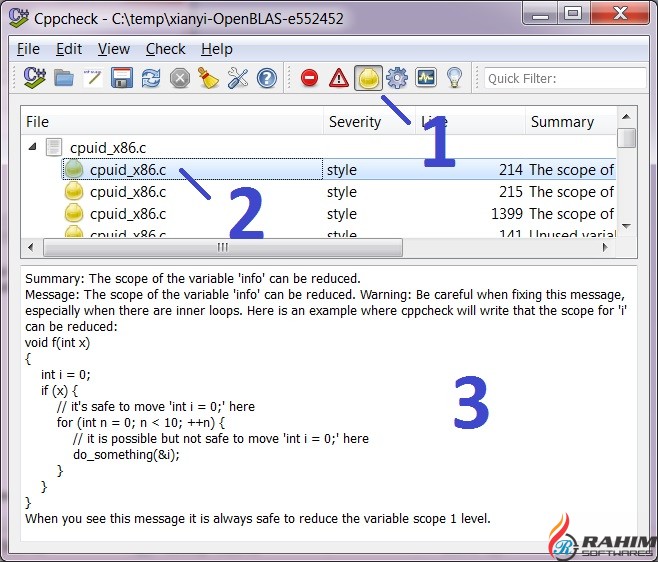Recheck files with the refresh arrows icon
Screen dimensions: 658x562
151,78
